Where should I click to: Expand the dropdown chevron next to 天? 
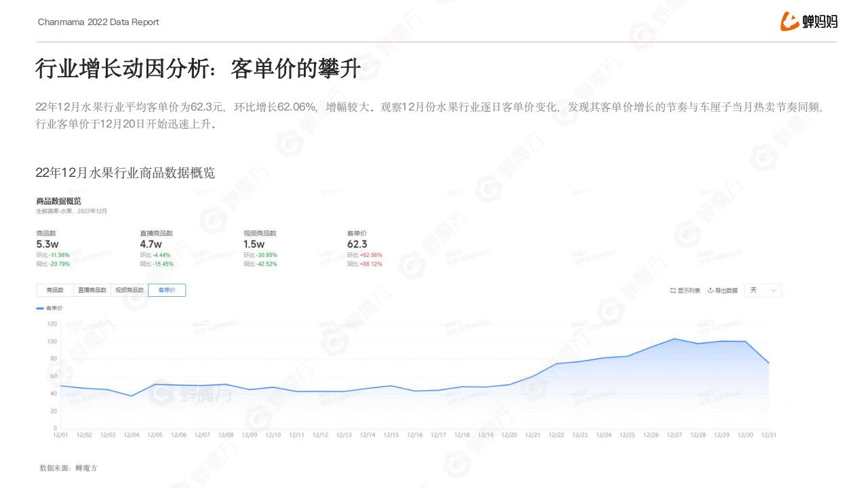tap(774, 291)
